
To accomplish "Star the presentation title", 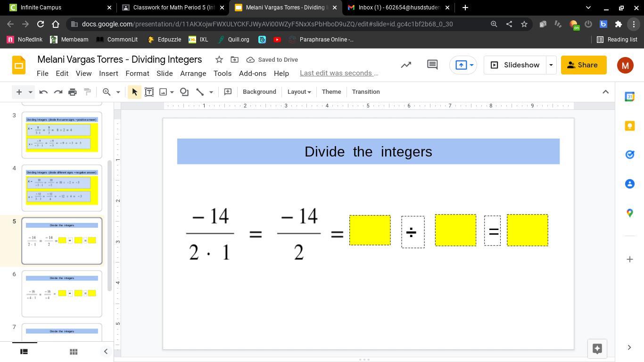I will 219,59.
